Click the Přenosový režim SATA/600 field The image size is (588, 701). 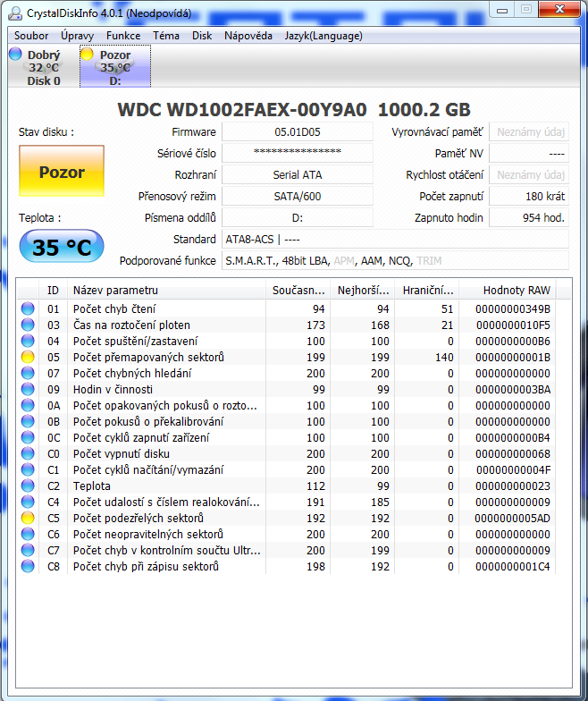(x=298, y=197)
